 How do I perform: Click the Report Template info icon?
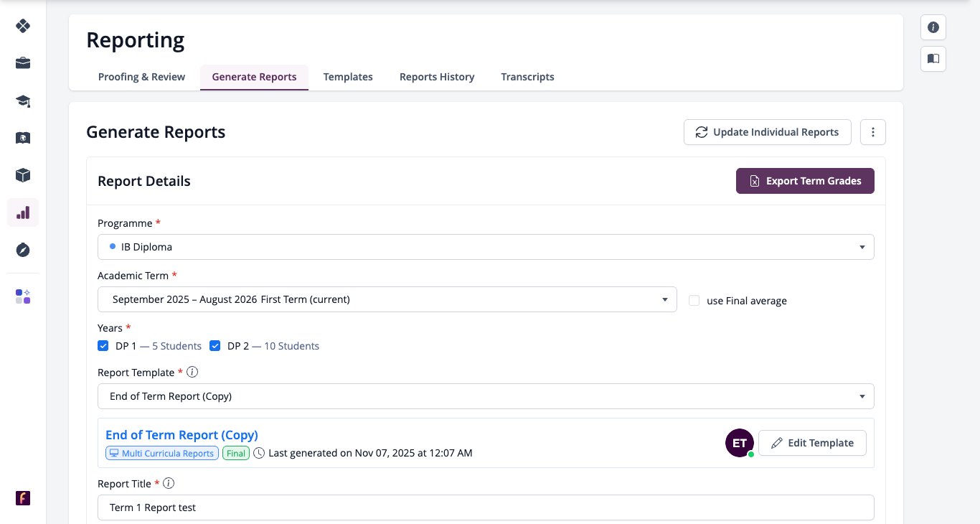[192, 373]
